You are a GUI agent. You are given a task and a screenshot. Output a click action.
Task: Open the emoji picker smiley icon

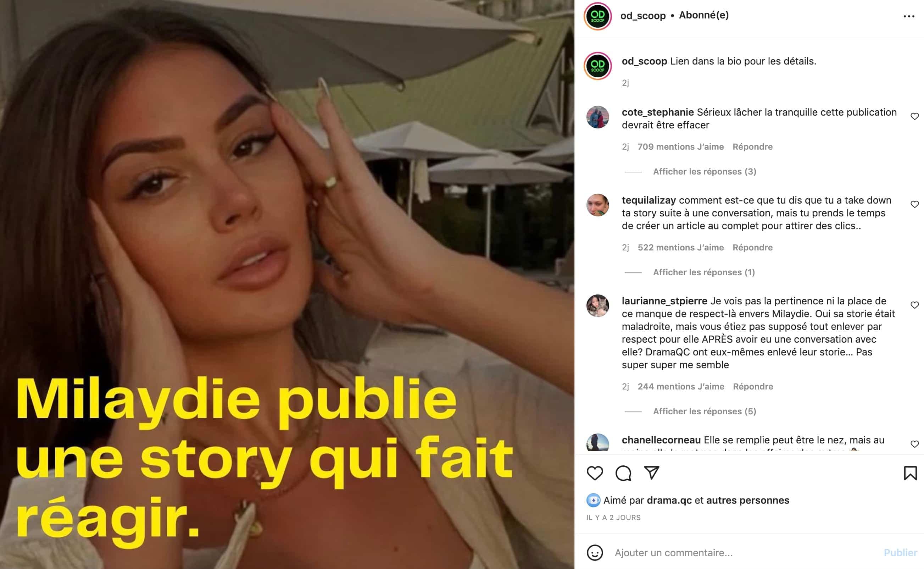(x=595, y=553)
